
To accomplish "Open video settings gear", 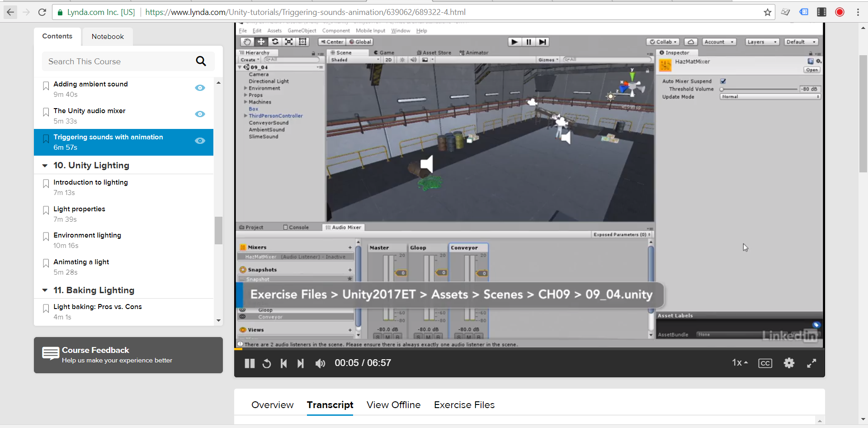I will tap(789, 363).
